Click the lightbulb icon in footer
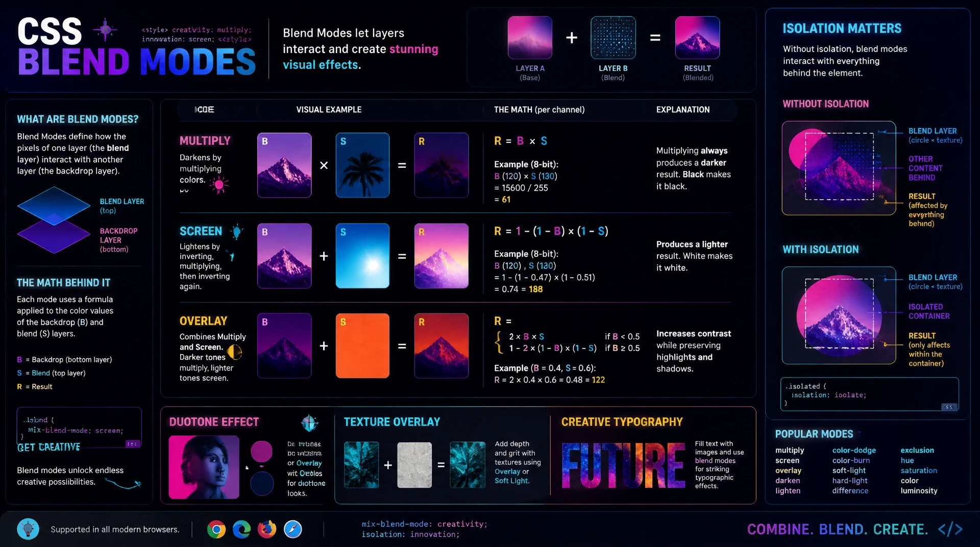The image size is (980, 547). 28,529
